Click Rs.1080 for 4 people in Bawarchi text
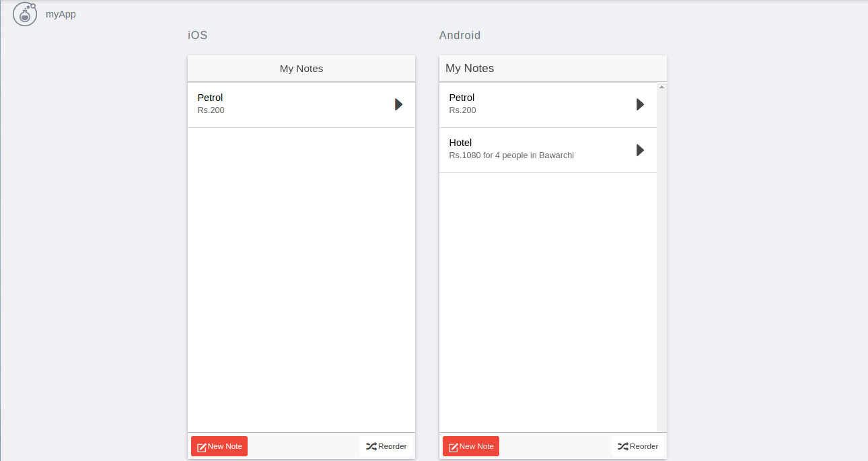This screenshot has width=868, height=461. 511,155
